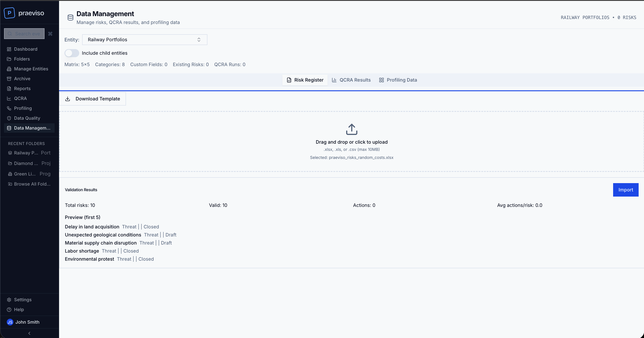The width and height of the screenshot is (644, 338).
Task: Open the Dashboard from the sidebar
Action: [x=26, y=49]
